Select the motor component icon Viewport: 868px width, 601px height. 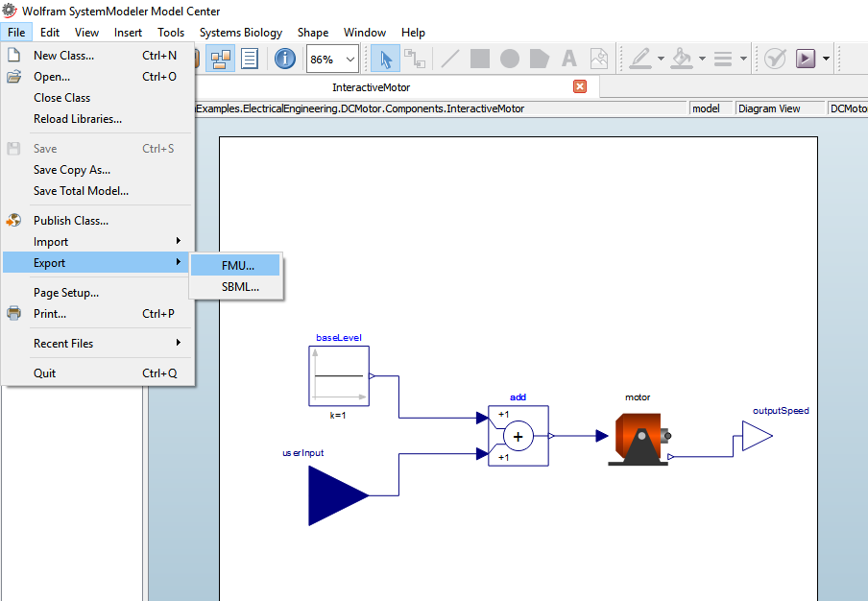tap(639, 439)
